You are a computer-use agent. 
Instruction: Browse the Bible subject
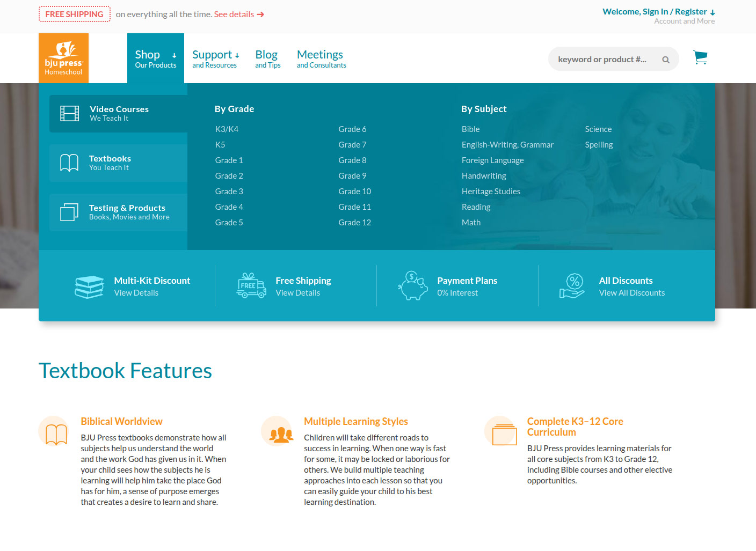pos(471,129)
